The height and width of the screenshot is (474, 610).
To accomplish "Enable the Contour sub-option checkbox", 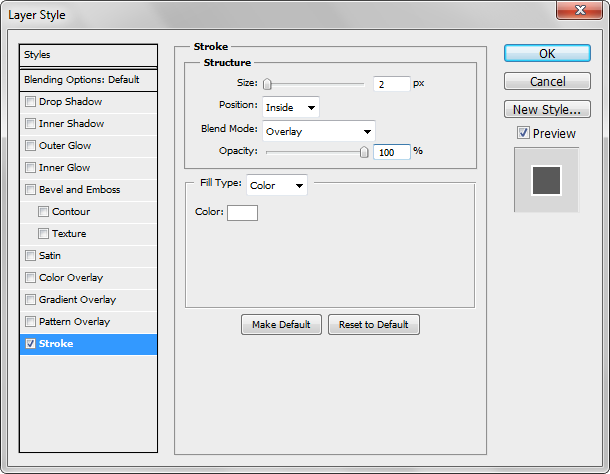I will tap(43, 212).
